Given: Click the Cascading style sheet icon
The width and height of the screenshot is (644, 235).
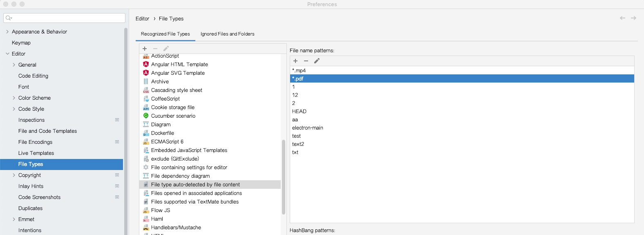Looking at the screenshot, I should click(x=146, y=90).
